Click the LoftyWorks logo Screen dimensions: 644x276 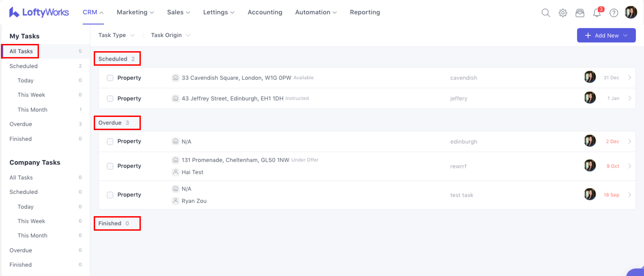pos(39,12)
